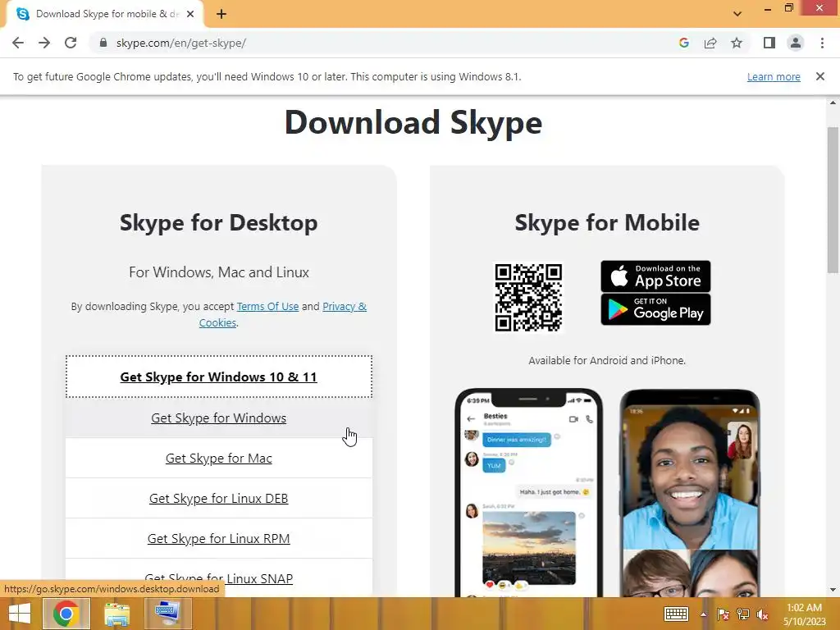Select the Download Skype browser tab
The height and width of the screenshot is (630, 840).
point(104,14)
